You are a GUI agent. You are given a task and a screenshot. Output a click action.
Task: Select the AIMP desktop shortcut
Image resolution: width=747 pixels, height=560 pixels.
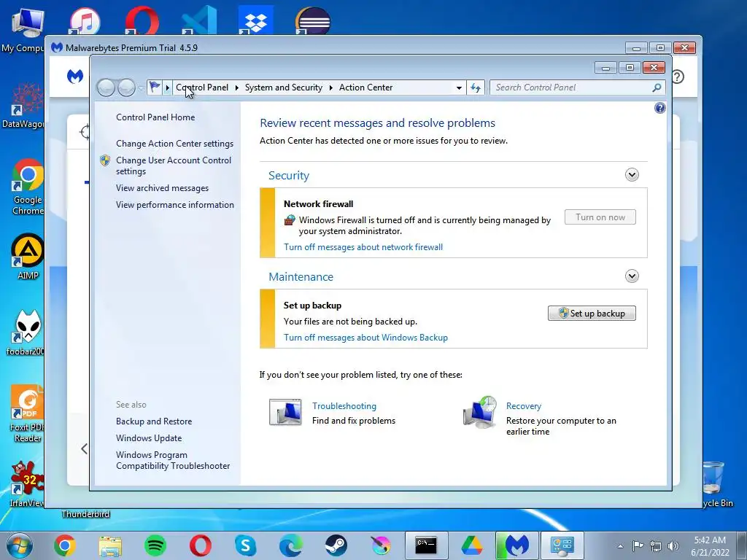click(x=28, y=256)
